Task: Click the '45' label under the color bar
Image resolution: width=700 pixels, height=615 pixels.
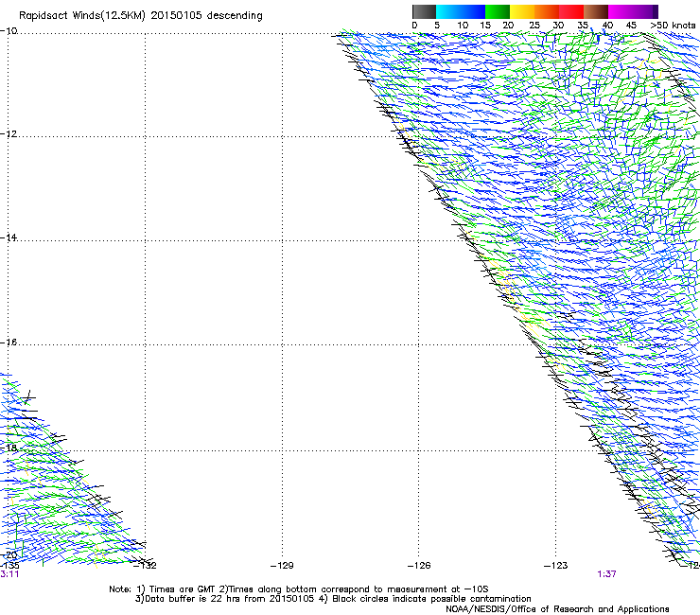Action: [631, 26]
